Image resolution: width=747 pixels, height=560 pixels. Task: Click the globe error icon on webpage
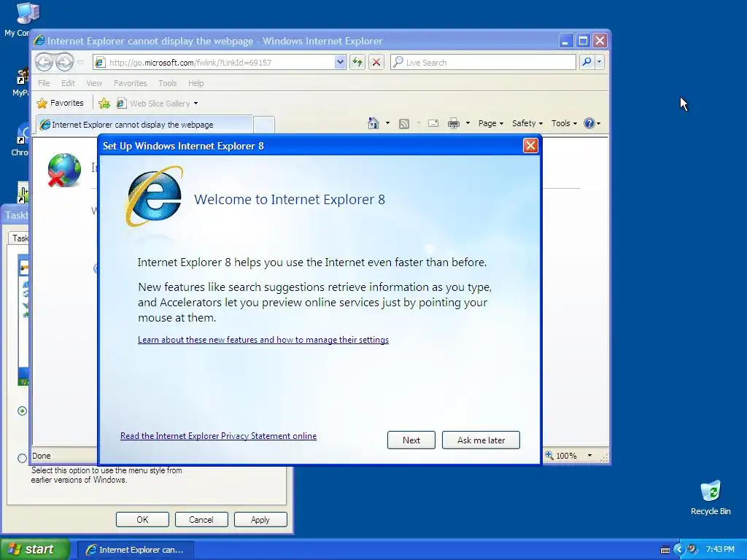[x=64, y=170]
